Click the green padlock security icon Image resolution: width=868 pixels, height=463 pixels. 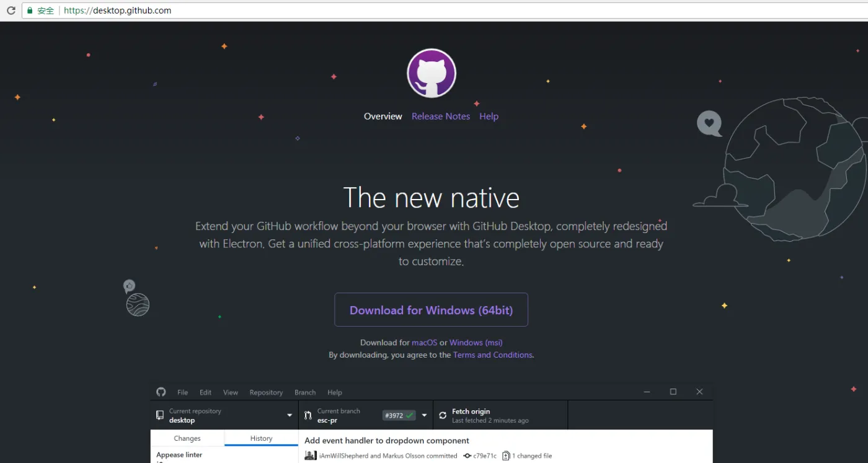pyautogui.click(x=30, y=11)
